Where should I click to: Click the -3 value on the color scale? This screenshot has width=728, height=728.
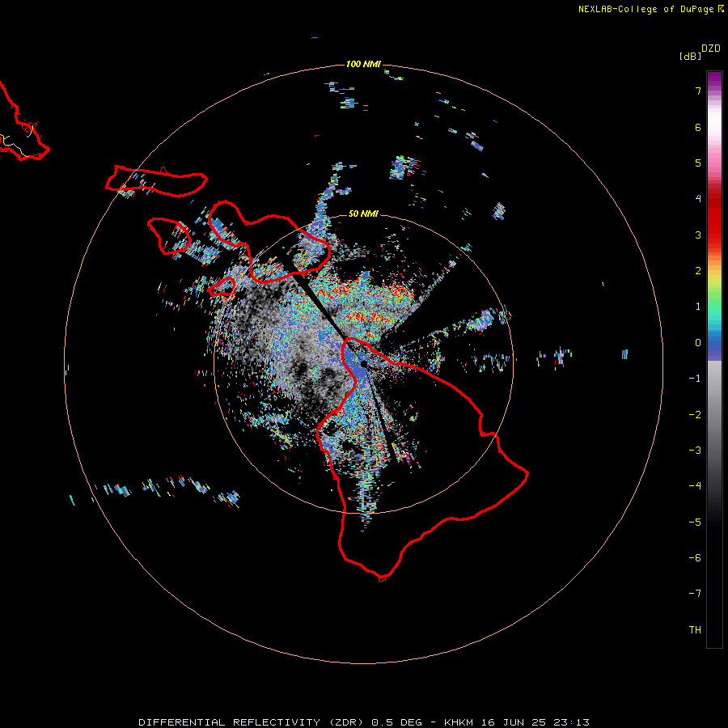(695, 451)
